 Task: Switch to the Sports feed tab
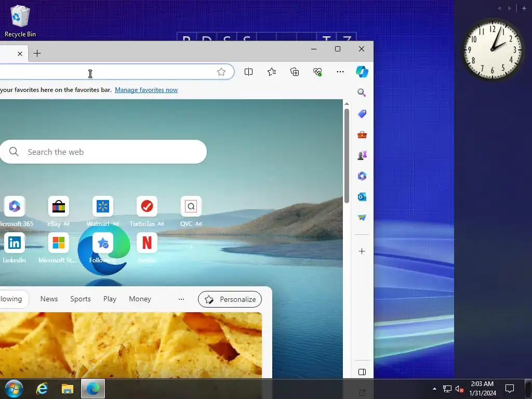pos(81,299)
